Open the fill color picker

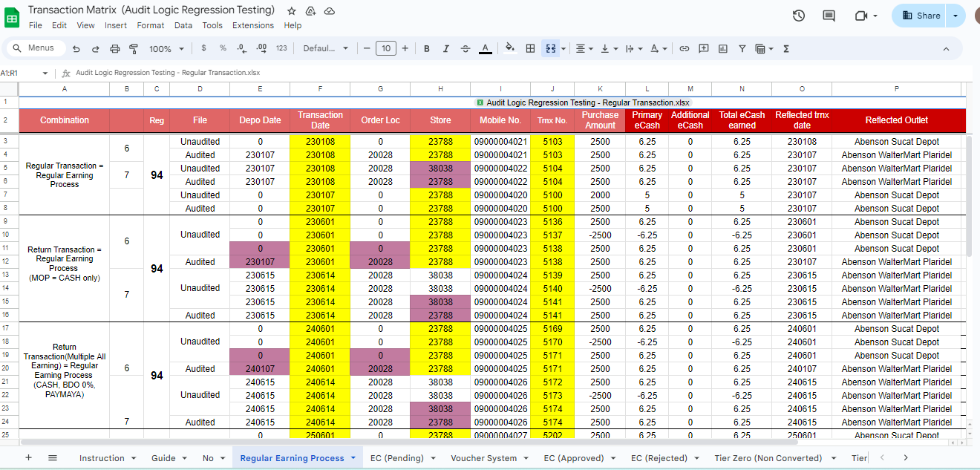pyautogui.click(x=510, y=48)
